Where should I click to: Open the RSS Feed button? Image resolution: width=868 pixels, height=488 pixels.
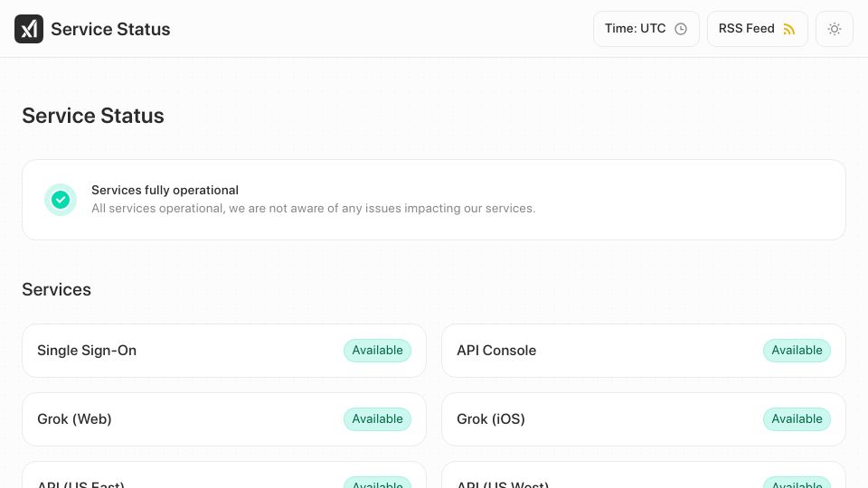coord(758,29)
